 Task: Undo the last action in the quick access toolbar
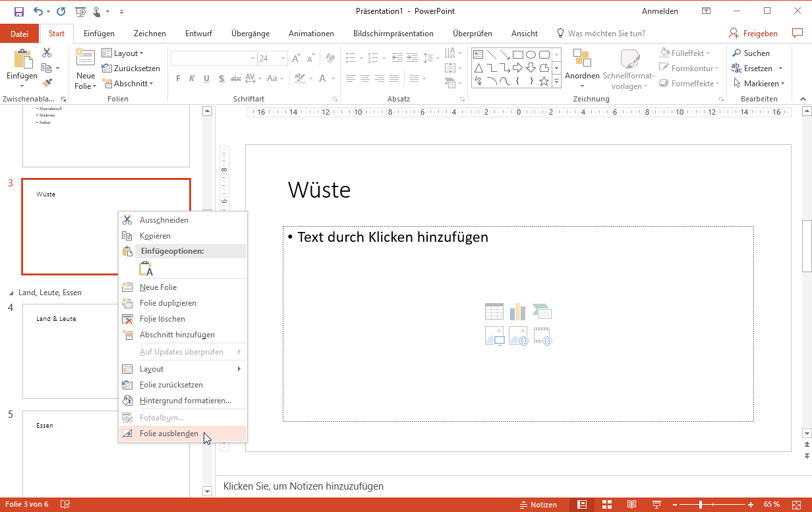pyautogui.click(x=38, y=11)
